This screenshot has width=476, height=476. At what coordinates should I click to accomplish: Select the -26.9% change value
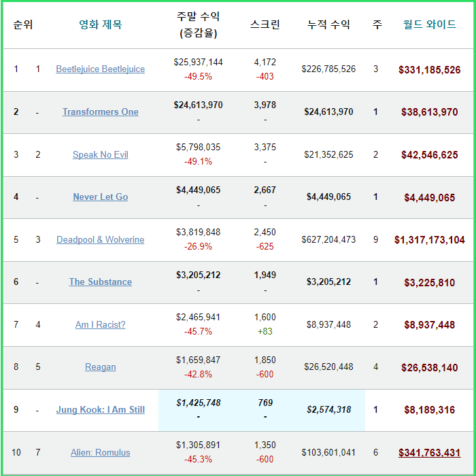(199, 246)
